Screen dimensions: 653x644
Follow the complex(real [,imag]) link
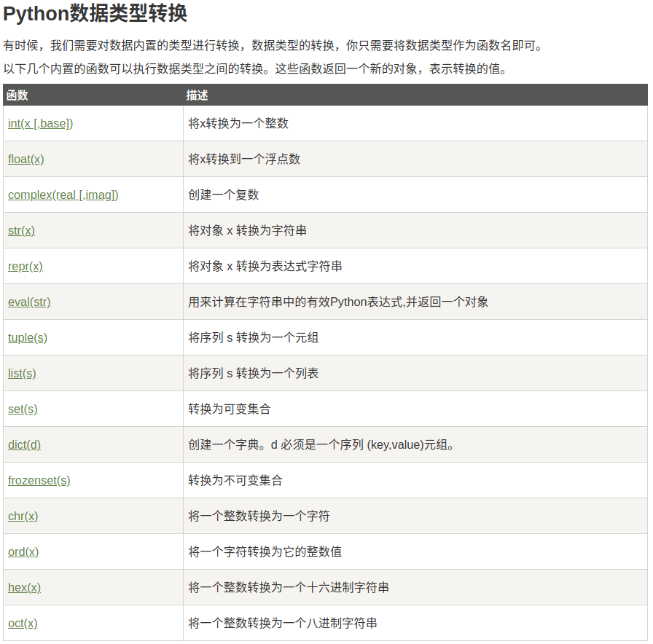point(63,195)
